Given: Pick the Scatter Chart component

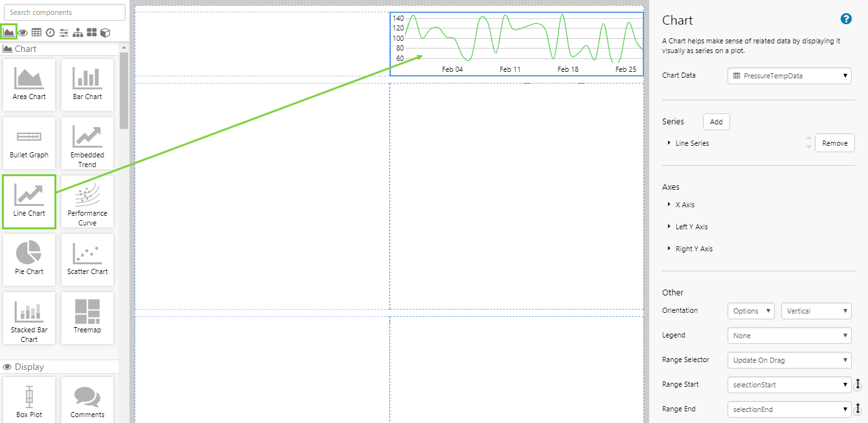Looking at the screenshot, I should 87,259.
